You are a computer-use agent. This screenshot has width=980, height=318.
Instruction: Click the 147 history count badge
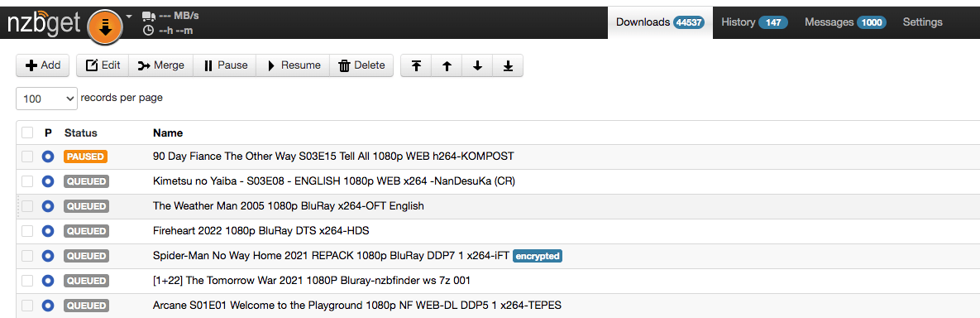pyautogui.click(x=773, y=22)
